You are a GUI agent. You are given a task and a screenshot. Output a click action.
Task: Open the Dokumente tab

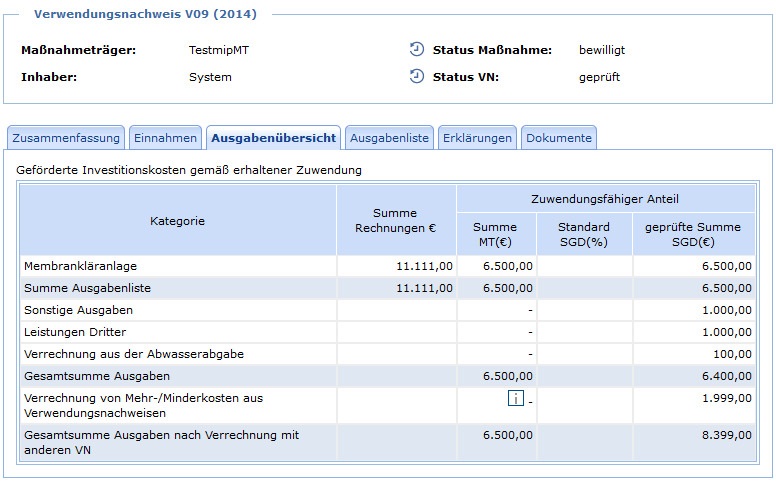click(559, 138)
